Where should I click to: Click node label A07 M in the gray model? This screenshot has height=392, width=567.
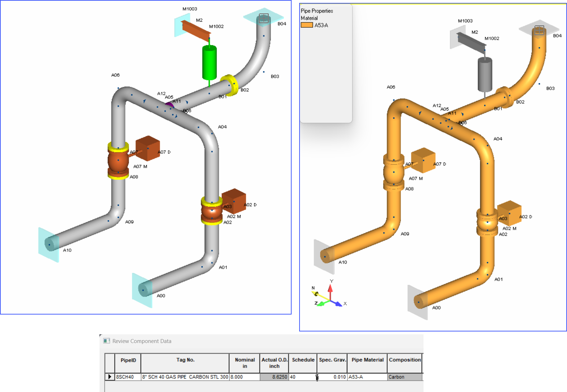(x=140, y=166)
